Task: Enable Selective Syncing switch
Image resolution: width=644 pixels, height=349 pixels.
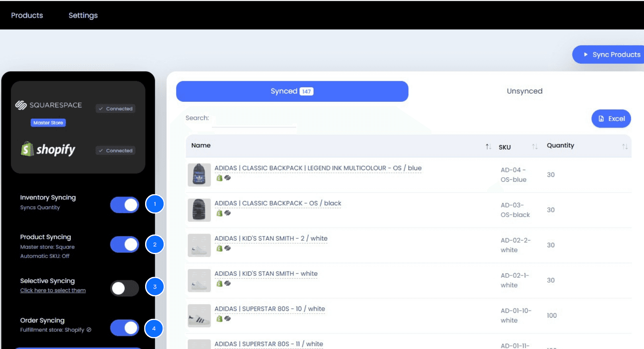Action: [x=125, y=288]
